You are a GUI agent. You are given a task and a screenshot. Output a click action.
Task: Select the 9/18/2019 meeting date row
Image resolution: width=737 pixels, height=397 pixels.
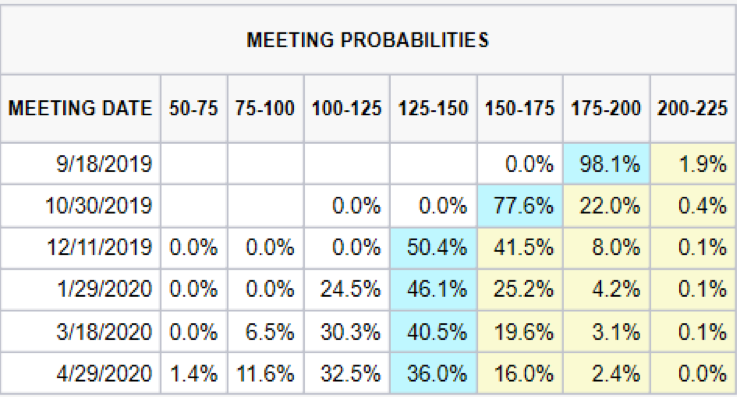[x=368, y=164]
